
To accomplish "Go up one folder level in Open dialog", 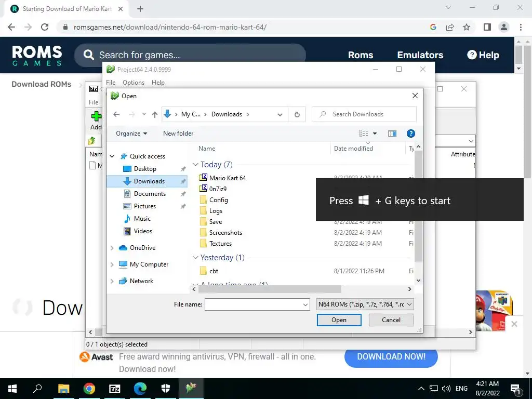I will (x=155, y=115).
